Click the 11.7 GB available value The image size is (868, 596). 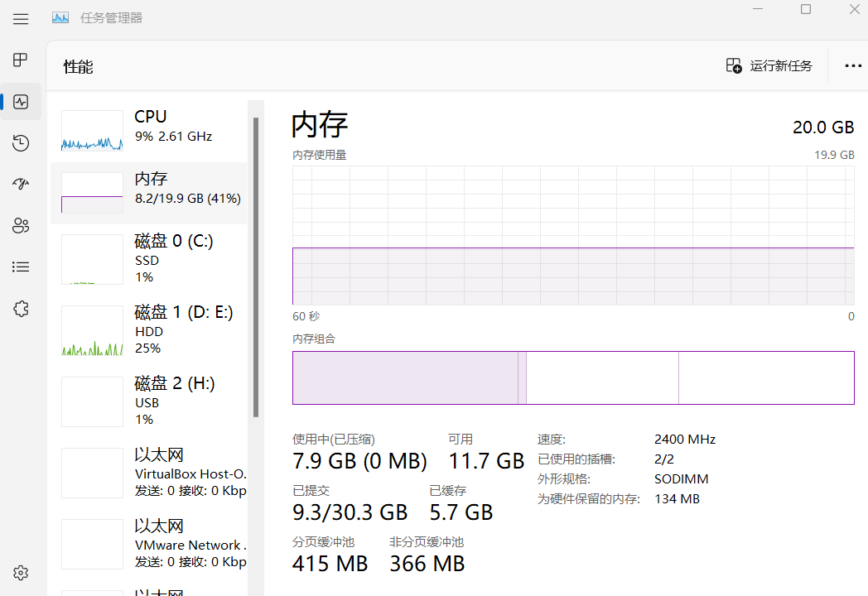[486, 461]
